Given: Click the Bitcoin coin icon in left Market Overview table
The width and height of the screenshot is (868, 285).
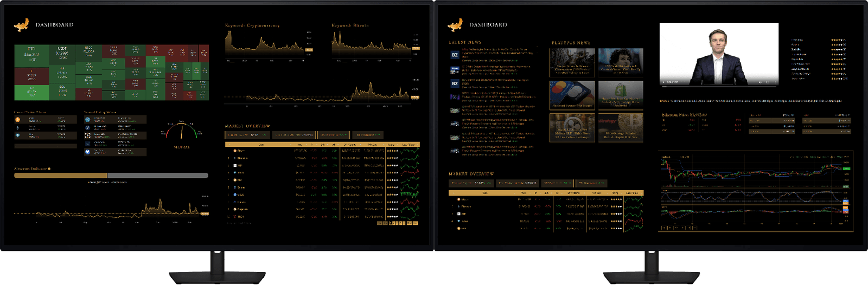Looking at the screenshot, I should [x=234, y=151].
